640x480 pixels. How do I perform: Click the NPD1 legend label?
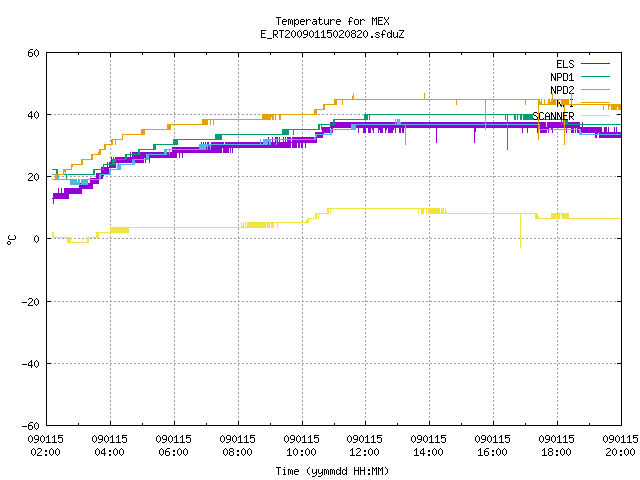562,77
